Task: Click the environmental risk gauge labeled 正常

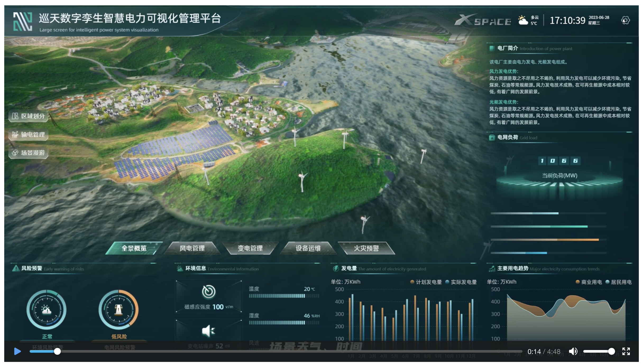Action: (47, 309)
